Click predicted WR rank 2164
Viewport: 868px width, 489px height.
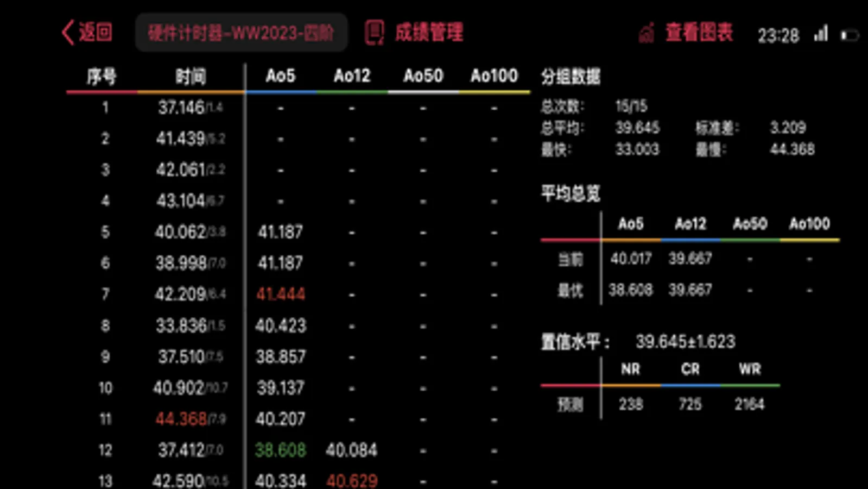click(x=749, y=404)
